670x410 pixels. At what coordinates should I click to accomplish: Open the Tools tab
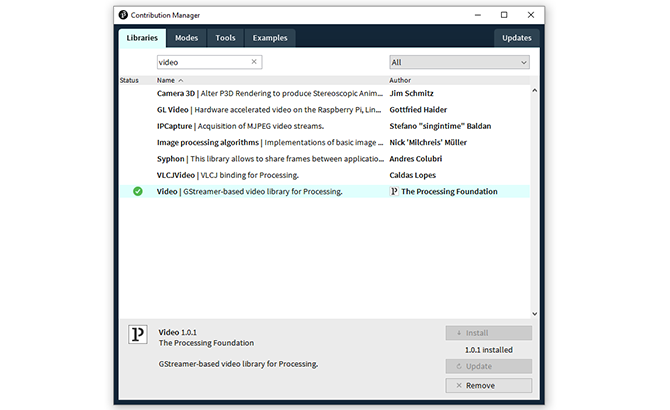pos(225,38)
